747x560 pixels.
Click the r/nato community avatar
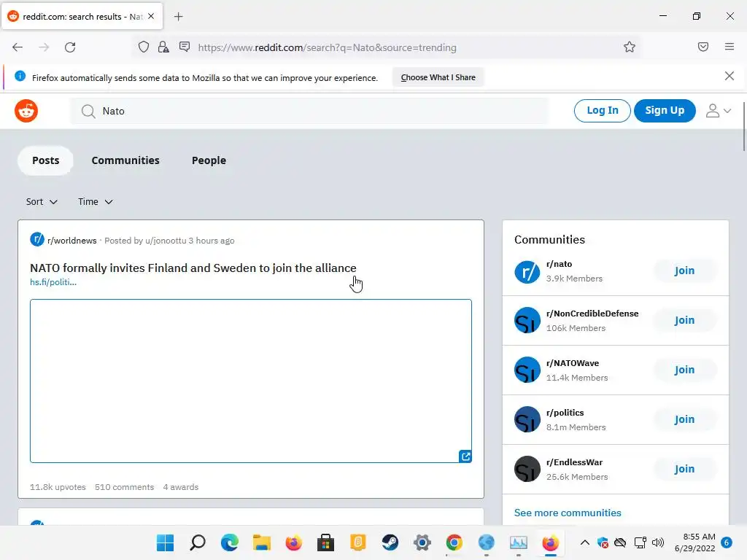[527, 271]
